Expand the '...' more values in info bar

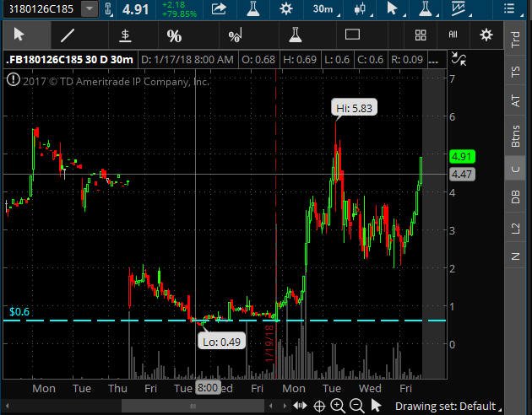coord(433,60)
